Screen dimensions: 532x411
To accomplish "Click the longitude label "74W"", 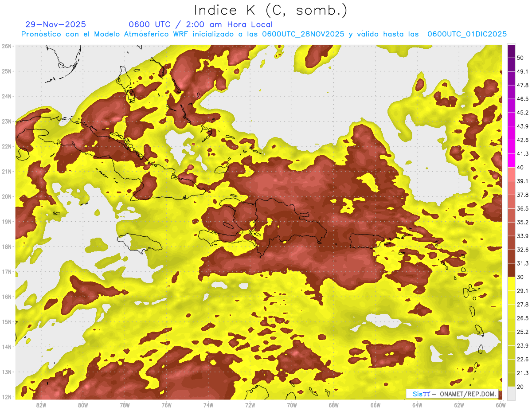I will point(208,405).
